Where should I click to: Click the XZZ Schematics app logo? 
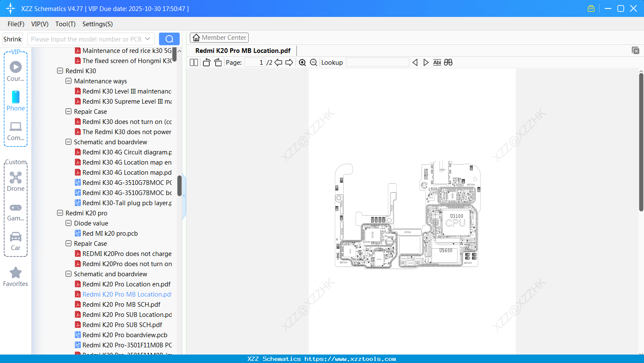click(11, 8)
